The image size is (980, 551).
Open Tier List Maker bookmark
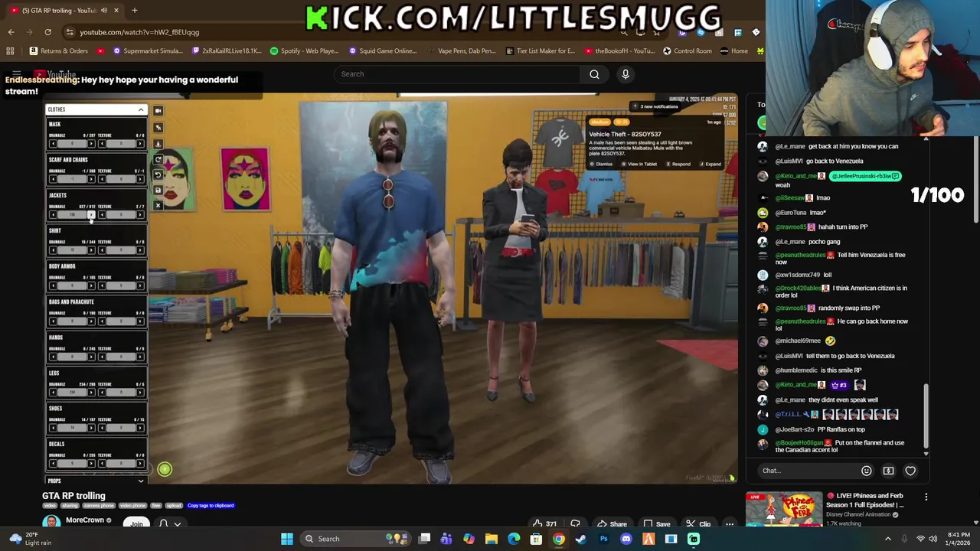coord(541,51)
